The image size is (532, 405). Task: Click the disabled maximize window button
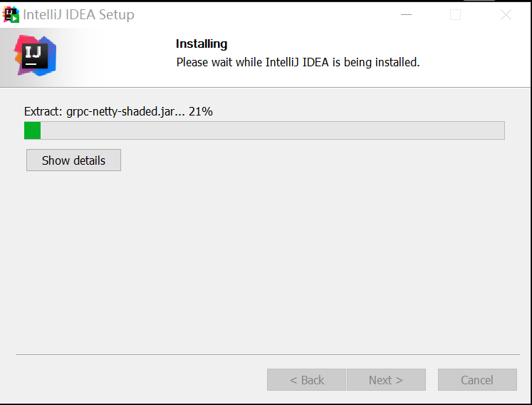click(x=455, y=14)
